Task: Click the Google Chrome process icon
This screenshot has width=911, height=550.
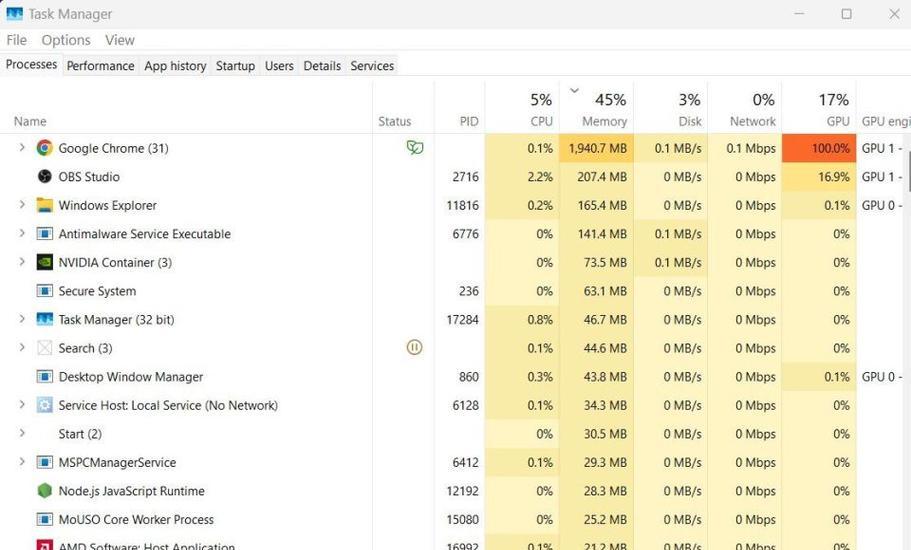Action: [45, 148]
